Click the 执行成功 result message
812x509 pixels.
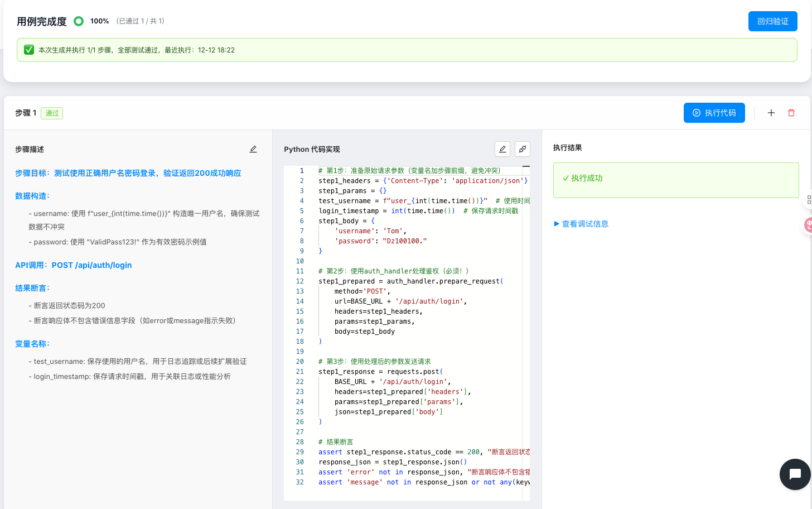tap(676, 180)
